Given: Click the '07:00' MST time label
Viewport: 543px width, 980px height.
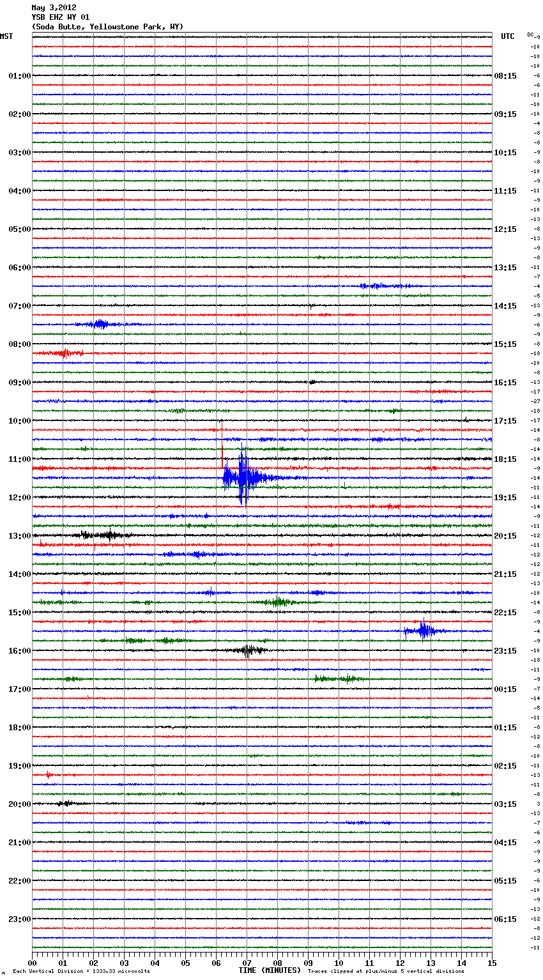Looking at the screenshot, I should (x=19, y=306).
